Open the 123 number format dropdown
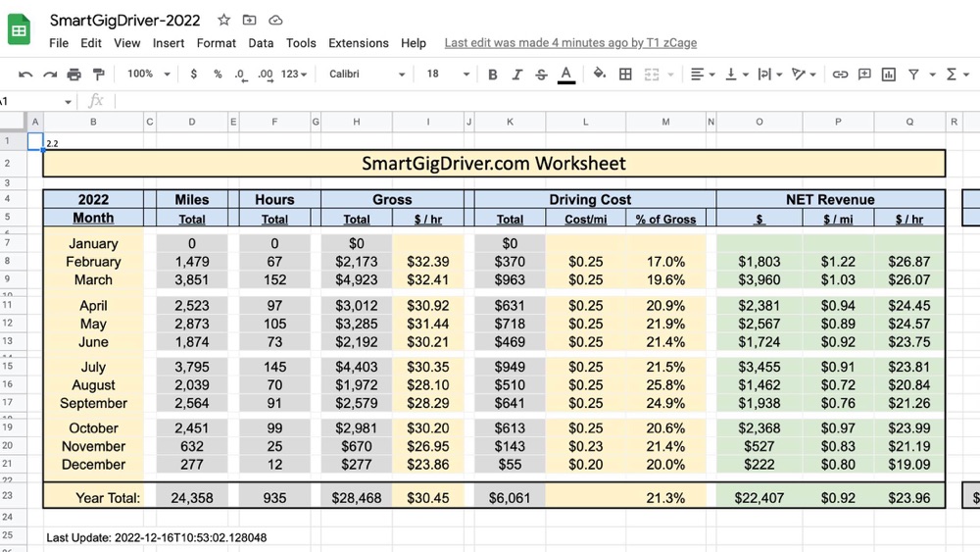980x552 pixels. (294, 74)
